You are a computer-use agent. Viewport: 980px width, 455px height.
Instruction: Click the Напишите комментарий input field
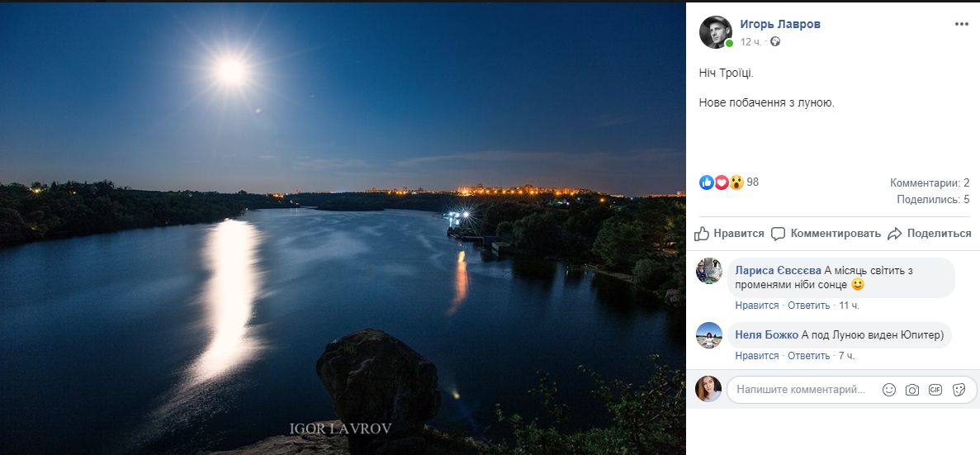(x=801, y=389)
